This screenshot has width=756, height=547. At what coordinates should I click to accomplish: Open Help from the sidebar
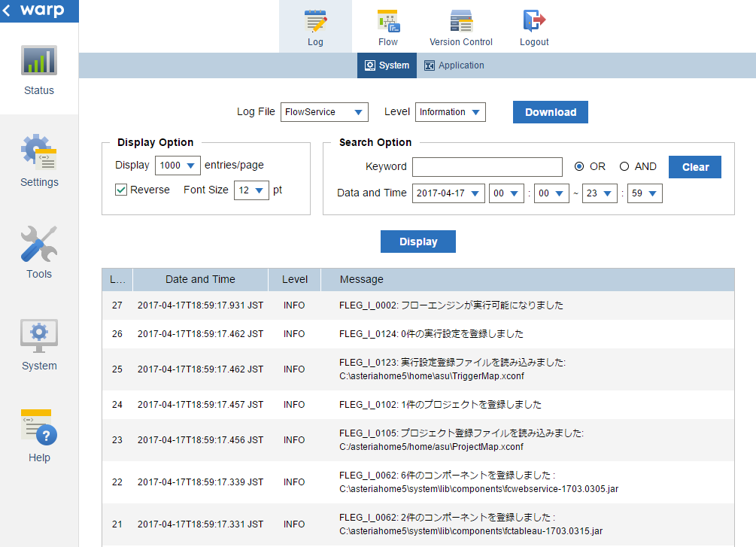(38, 436)
